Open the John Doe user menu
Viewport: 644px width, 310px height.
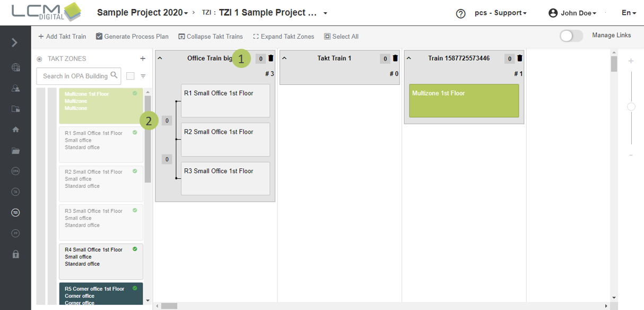pos(572,13)
